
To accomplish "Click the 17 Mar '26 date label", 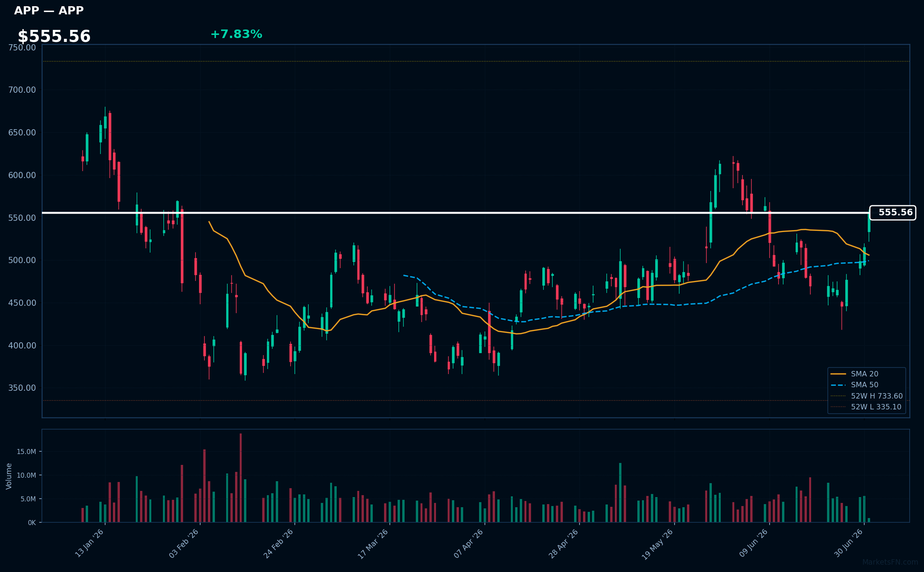I will coord(373,544).
